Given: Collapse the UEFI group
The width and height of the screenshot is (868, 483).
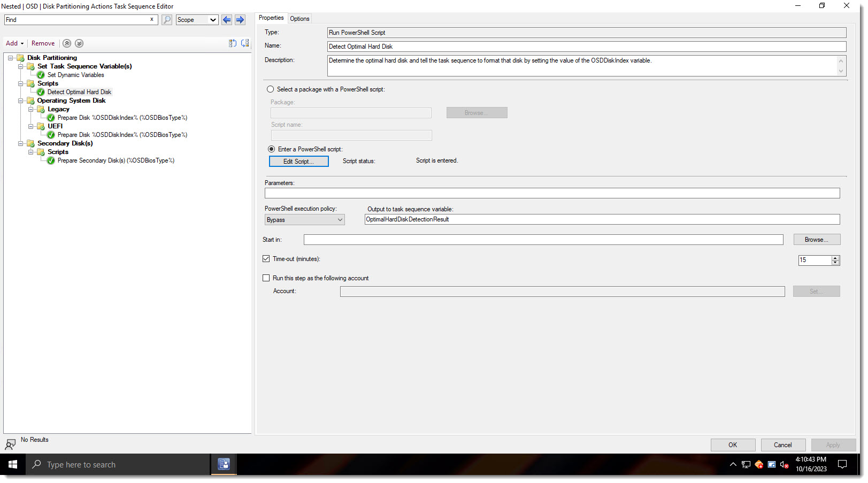Looking at the screenshot, I should [x=30, y=126].
